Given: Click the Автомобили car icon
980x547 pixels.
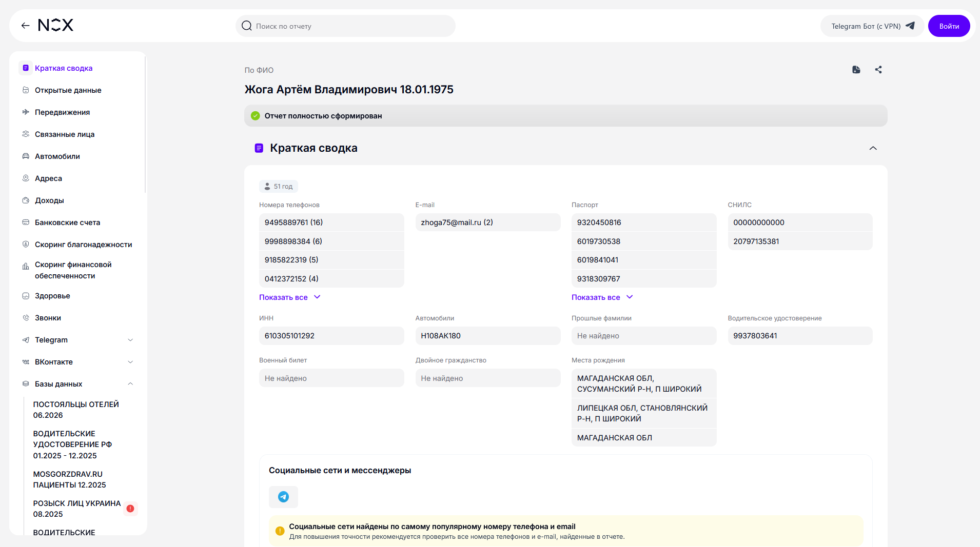Looking at the screenshot, I should pos(26,156).
